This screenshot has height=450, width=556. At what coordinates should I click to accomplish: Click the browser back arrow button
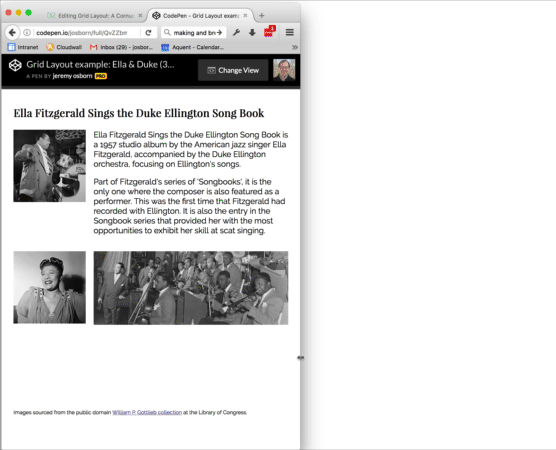point(12,33)
